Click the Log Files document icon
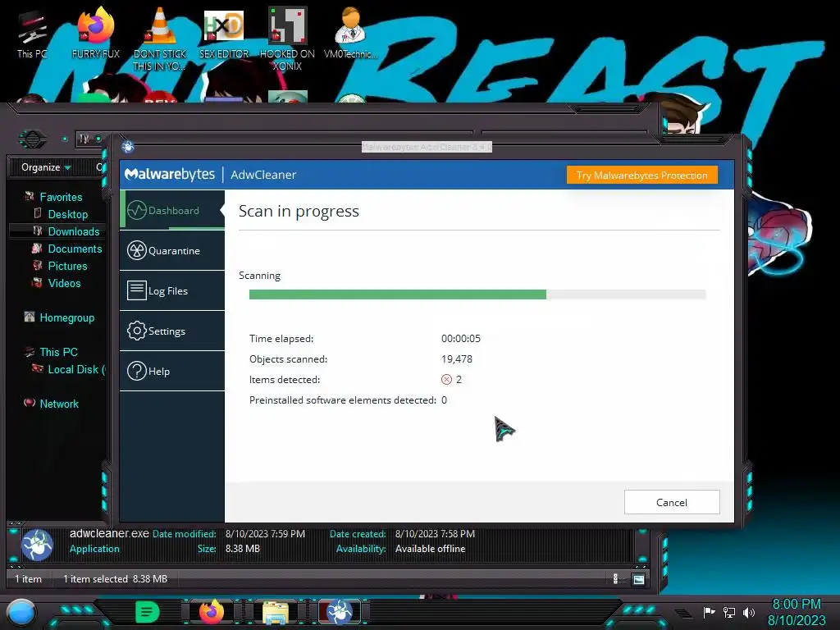The image size is (840, 630). point(137,290)
